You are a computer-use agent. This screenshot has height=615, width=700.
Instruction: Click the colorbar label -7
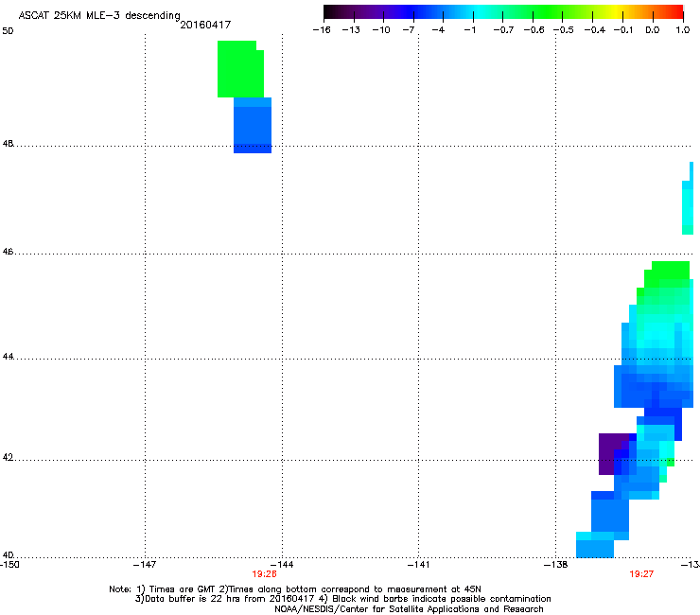tap(409, 30)
